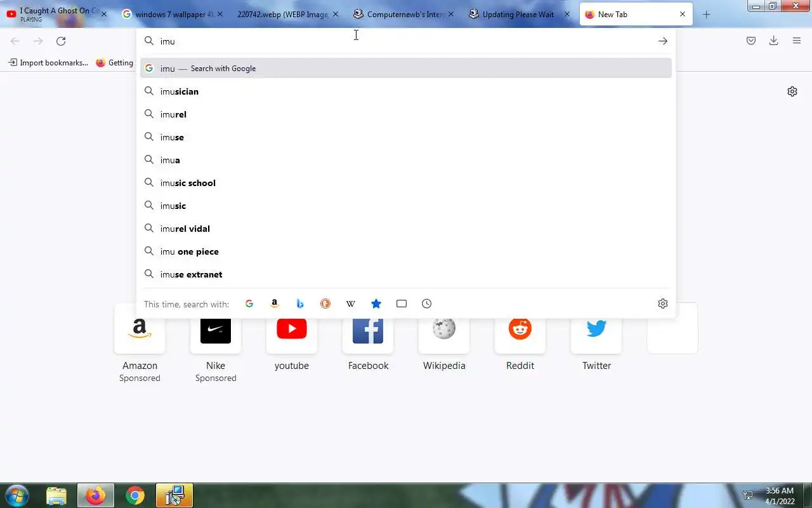Choose the 'imurel vidal' suggestion
This screenshot has width=812, height=508.
[x=406, y=229]
